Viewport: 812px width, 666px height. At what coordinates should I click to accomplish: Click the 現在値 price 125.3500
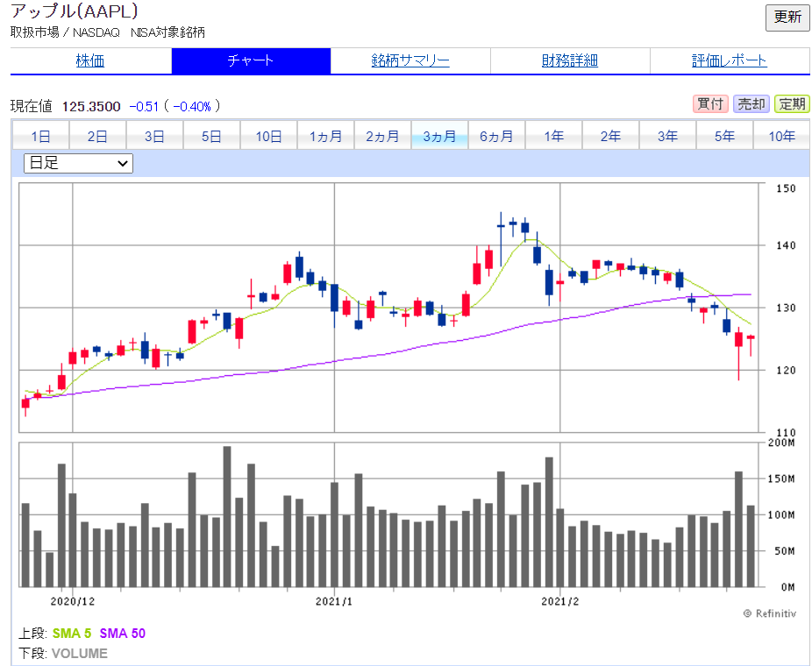(x=91, y=107)
